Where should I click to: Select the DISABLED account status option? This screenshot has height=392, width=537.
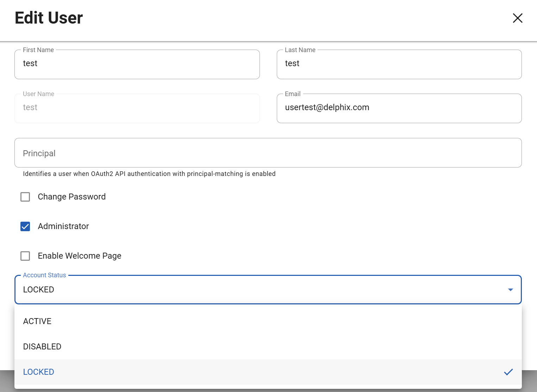tap(42, 347)
